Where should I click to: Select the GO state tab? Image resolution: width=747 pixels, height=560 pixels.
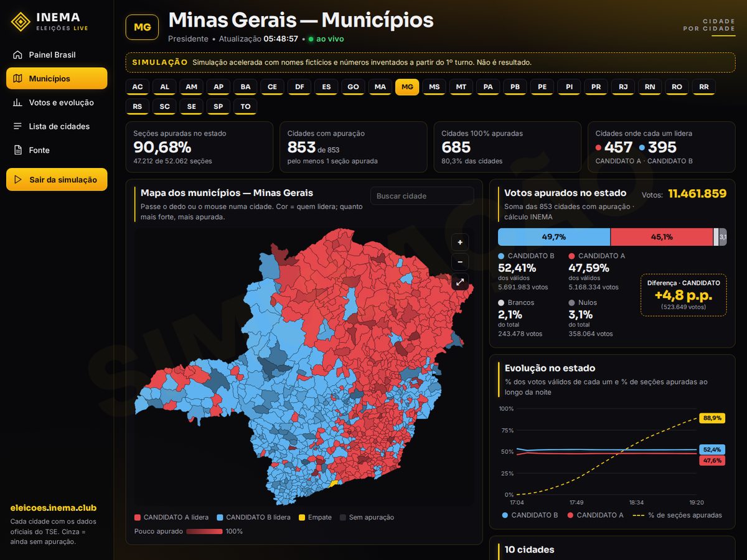(353, 87)
